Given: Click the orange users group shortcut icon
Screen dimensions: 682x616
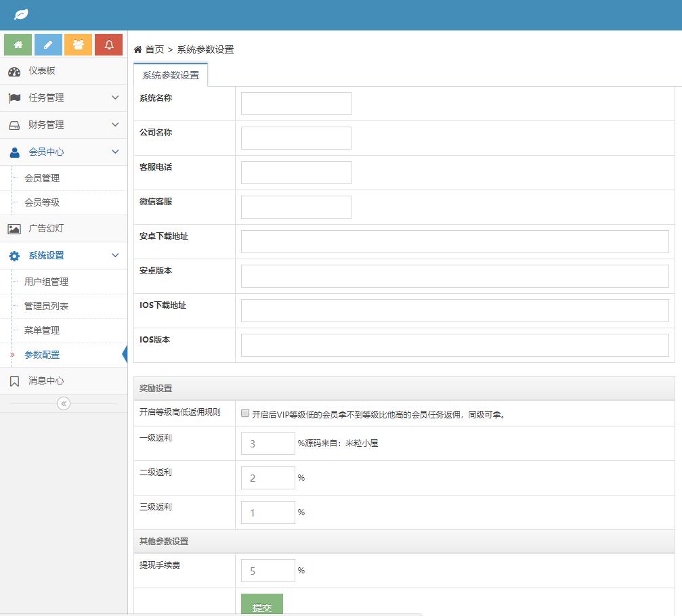Looking at the screenshot, I should coord(79,45).
